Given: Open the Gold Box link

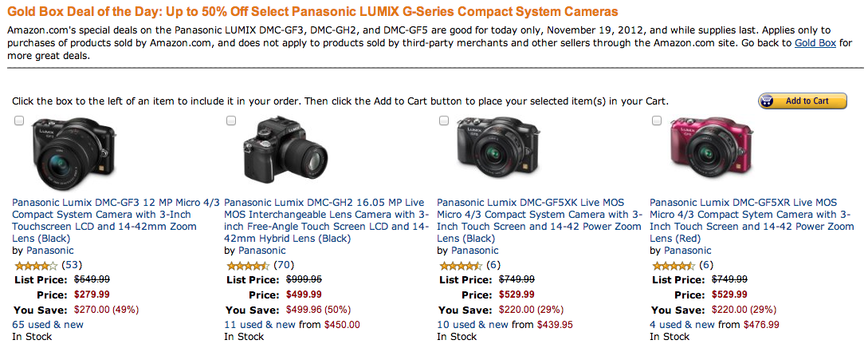Looking at the screenshot, I should pyautogui.click(x=815, y=43).
